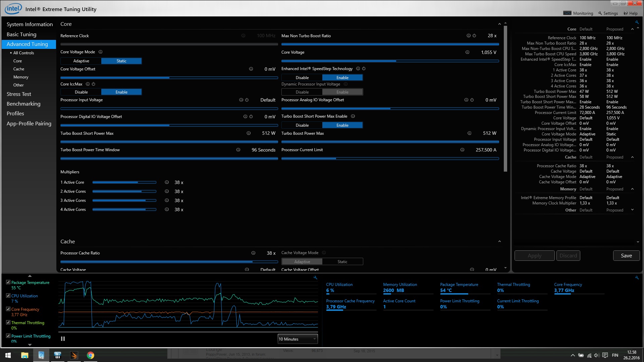Viewport: 644px width, 362px height.
Task: Click reset icon next to Max Non Turbo Boost Ratio
Action: pyautogui.click(x=474, y=36)
